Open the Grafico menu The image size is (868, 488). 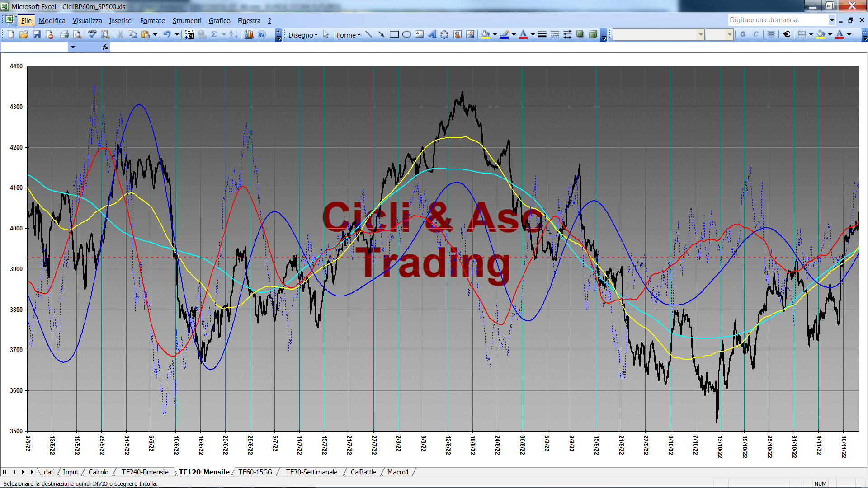(219, 20)
